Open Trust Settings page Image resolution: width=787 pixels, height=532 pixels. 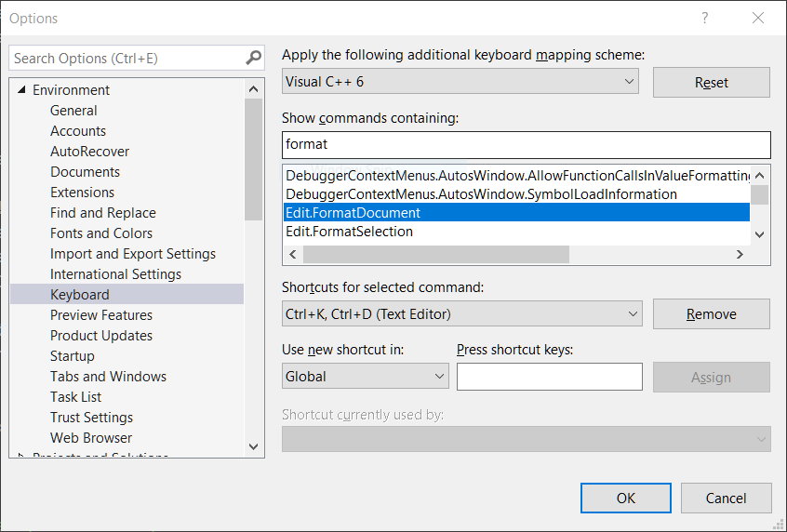pos(92,418)
